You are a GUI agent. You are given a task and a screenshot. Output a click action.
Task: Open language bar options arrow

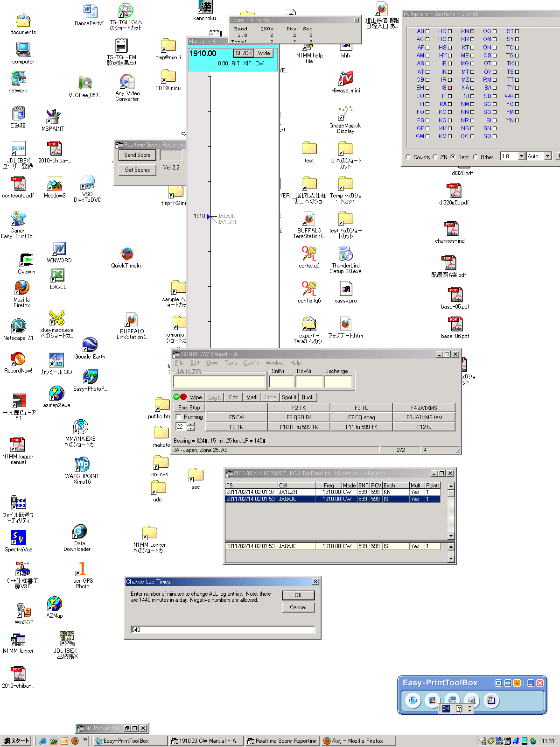(x=469, y=709)
